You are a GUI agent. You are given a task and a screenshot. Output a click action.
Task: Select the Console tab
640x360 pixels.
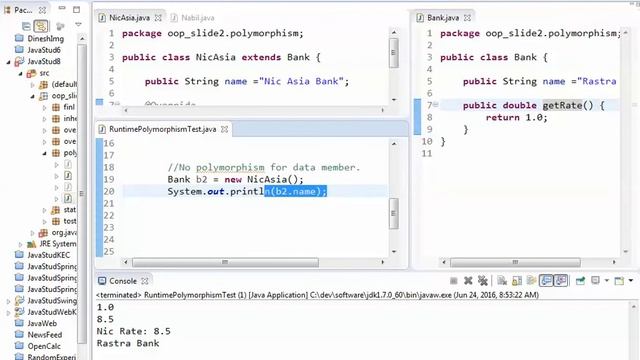click(x=122, y=281)
